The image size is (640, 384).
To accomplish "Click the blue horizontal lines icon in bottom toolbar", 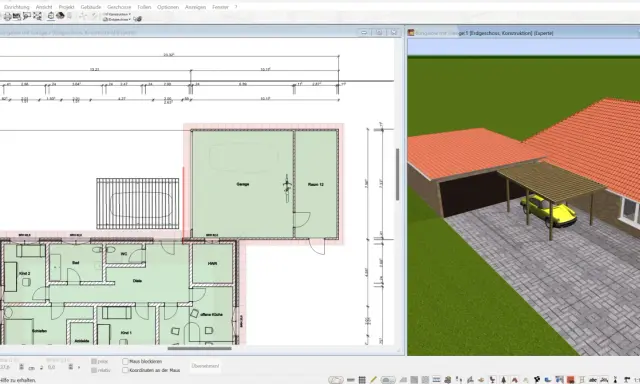I will 436,380.
